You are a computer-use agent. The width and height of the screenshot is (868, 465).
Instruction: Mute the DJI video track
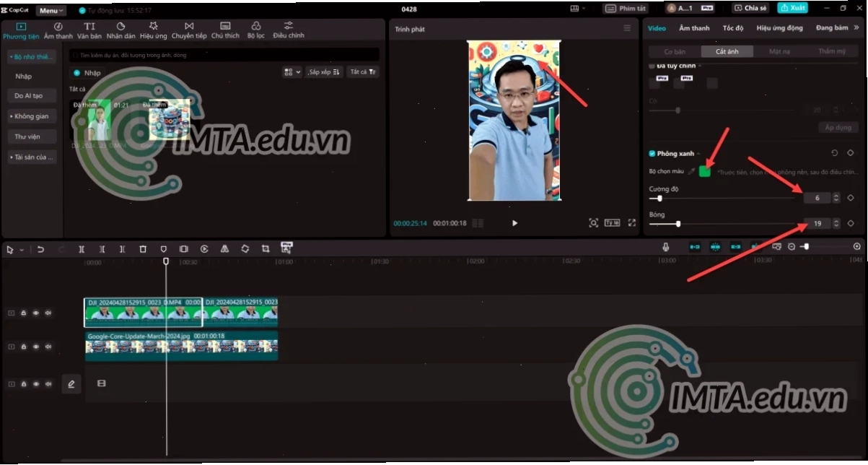pos(48,313)
